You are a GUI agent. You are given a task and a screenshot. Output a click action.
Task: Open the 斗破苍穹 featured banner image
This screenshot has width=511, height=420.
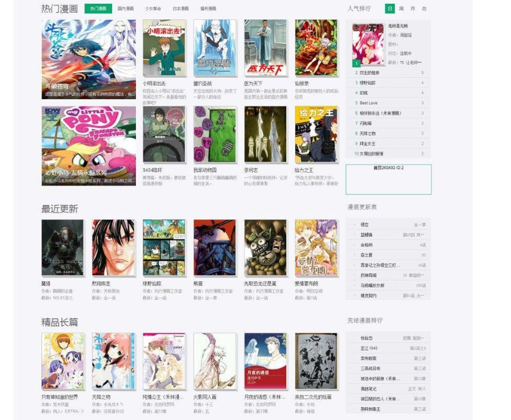tap(89, 59)
